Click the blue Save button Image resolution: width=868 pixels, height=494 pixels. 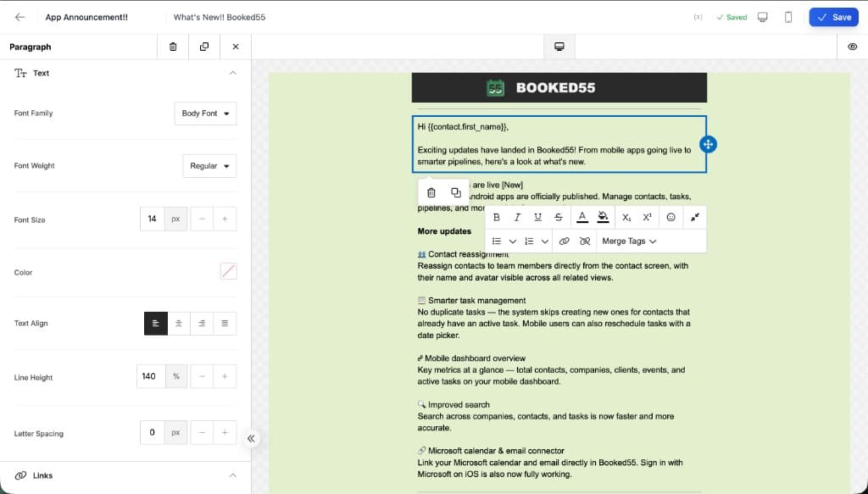(834, 17)
